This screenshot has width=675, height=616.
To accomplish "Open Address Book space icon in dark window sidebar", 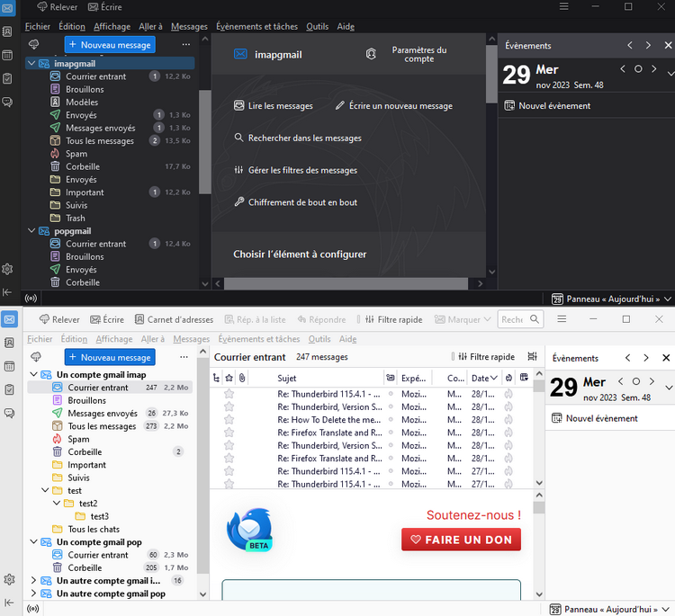I will coord(7,31).
